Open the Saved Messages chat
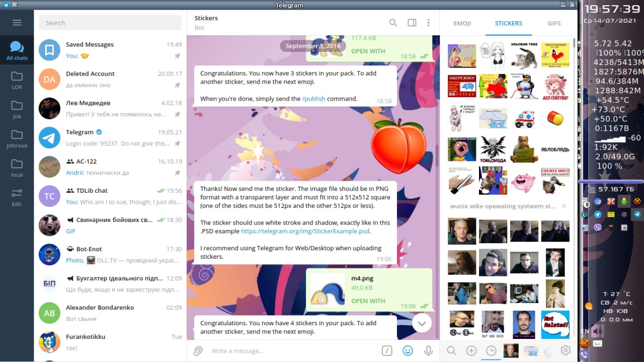 point(110,50)
